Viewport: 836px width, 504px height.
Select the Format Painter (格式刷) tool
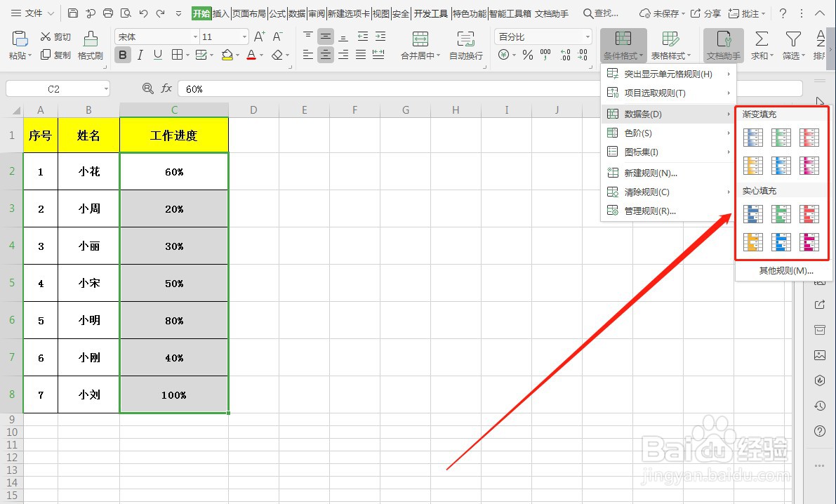click(90, 46)
